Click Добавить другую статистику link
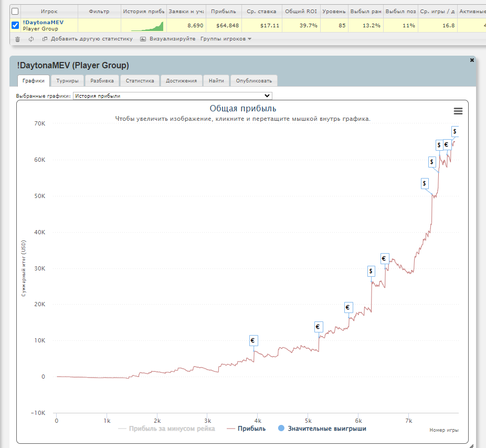This screenshot has height=448, width=486. (x=92, y=39)
